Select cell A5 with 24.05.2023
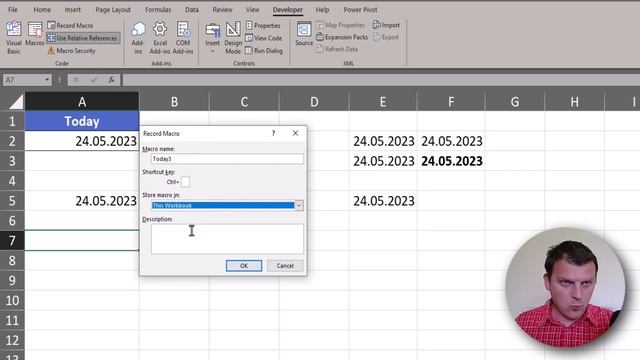This screenshot has width=640, height=360. pyautogui.click(x=82, y=201)
